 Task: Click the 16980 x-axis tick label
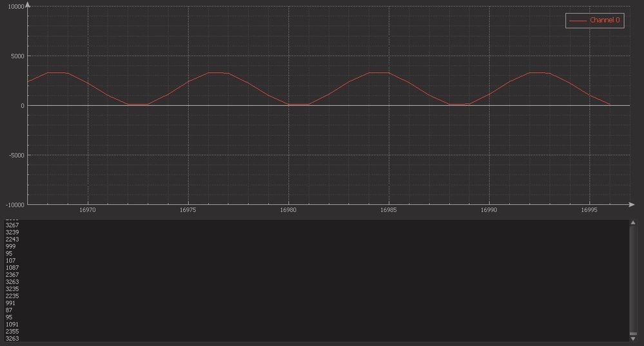(288, 210)
